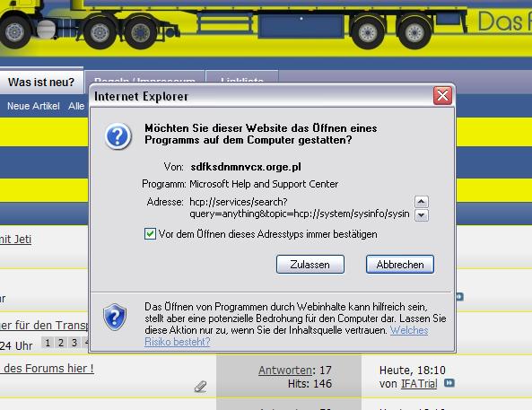The height and width of the screenshot is (410, 532).
Task: Click paperclip attachment icon in forum row
Action: (201, 386)
